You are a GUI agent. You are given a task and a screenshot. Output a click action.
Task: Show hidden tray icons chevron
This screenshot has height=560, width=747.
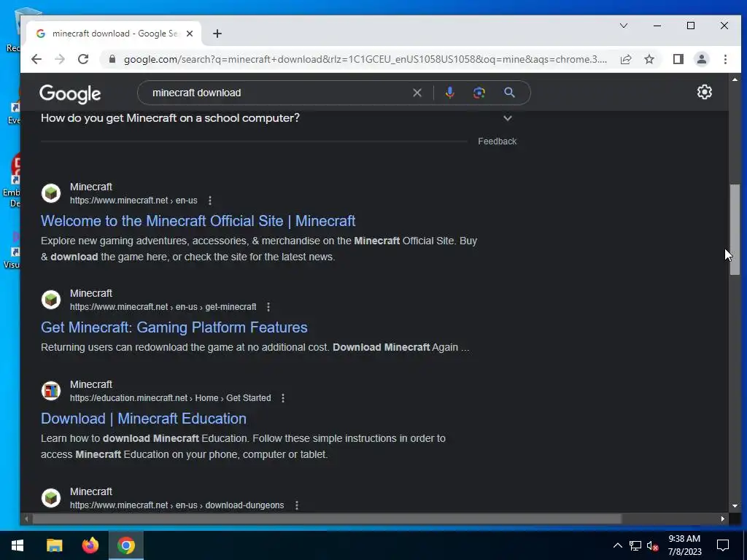click(617, 545)
